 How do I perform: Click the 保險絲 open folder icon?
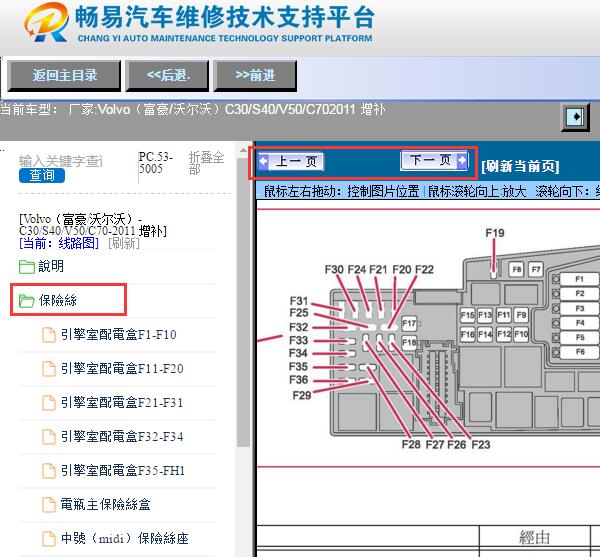pos(27,301)
